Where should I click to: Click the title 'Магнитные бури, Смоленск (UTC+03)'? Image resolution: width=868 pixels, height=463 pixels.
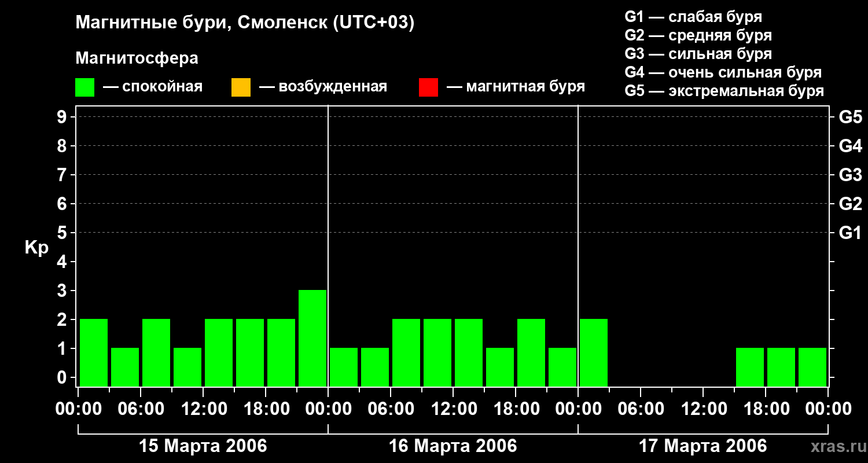point(245,23)
